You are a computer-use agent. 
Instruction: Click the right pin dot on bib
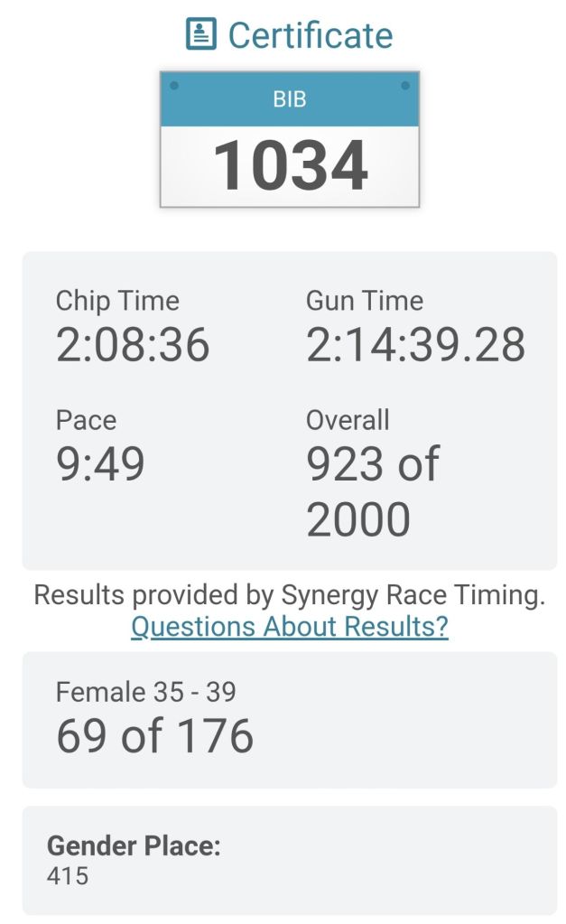point(404,86)
